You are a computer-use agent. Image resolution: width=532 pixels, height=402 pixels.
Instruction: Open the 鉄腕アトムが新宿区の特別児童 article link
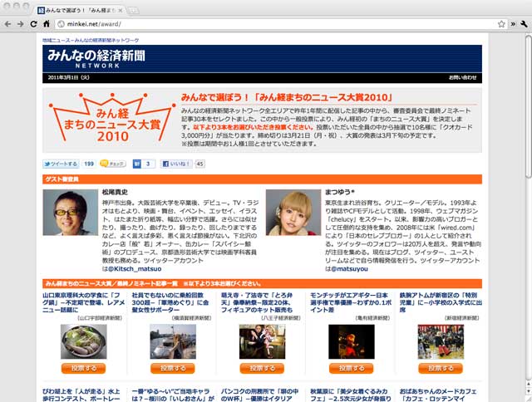point(441,302)
